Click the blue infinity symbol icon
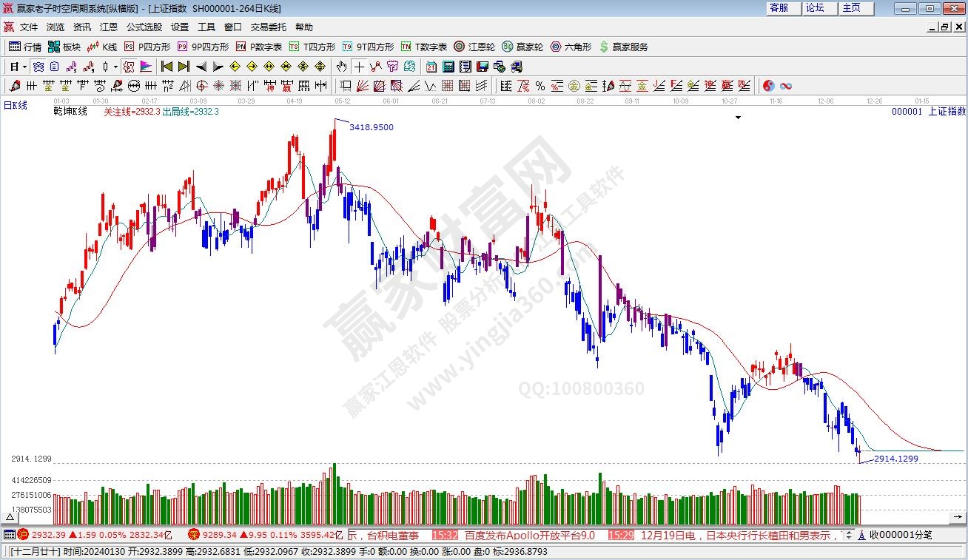The width and height of the screenshot is (968, 560). pyautogui.click(x=786, y=86)
